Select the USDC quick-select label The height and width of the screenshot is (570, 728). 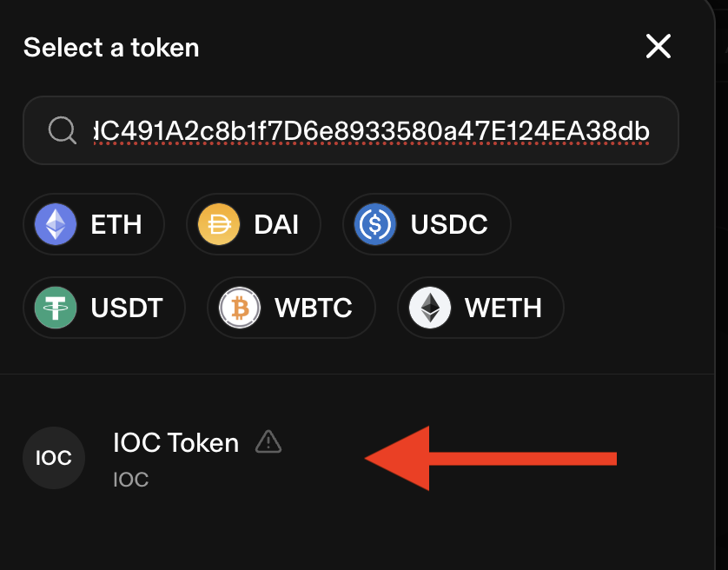click(449, 225)
